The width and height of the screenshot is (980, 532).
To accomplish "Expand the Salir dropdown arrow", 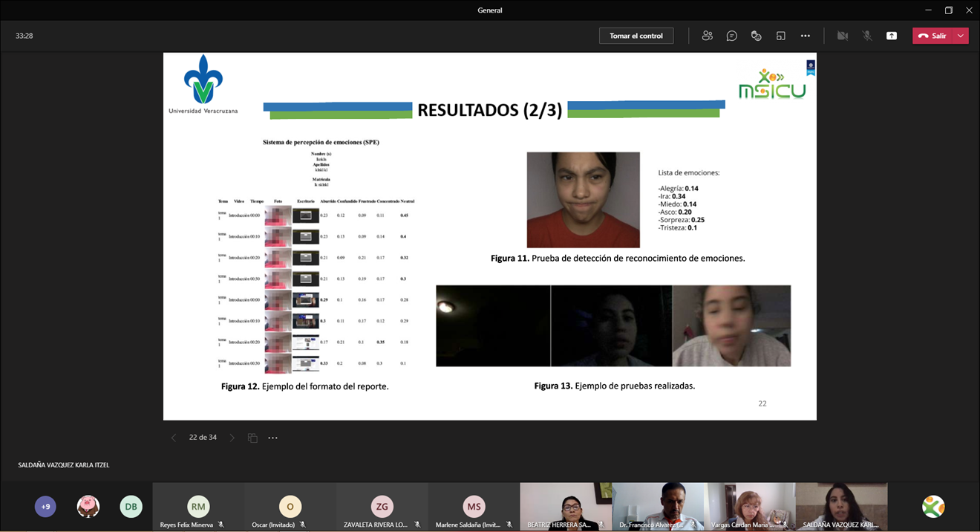I will 961,36.
